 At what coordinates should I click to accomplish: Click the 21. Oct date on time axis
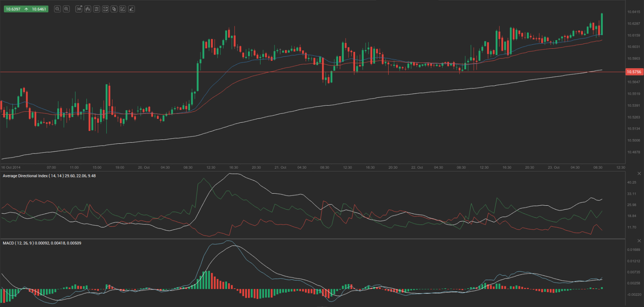[x=280, y=168]
